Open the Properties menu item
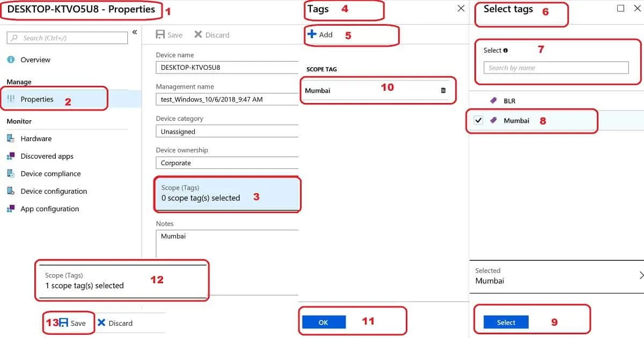This screenshot has height=338, width=644. tap(36, 99)
